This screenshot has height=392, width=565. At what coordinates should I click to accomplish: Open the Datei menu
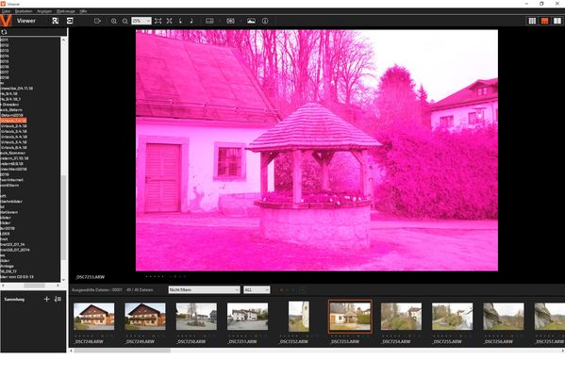click(6, 11)
